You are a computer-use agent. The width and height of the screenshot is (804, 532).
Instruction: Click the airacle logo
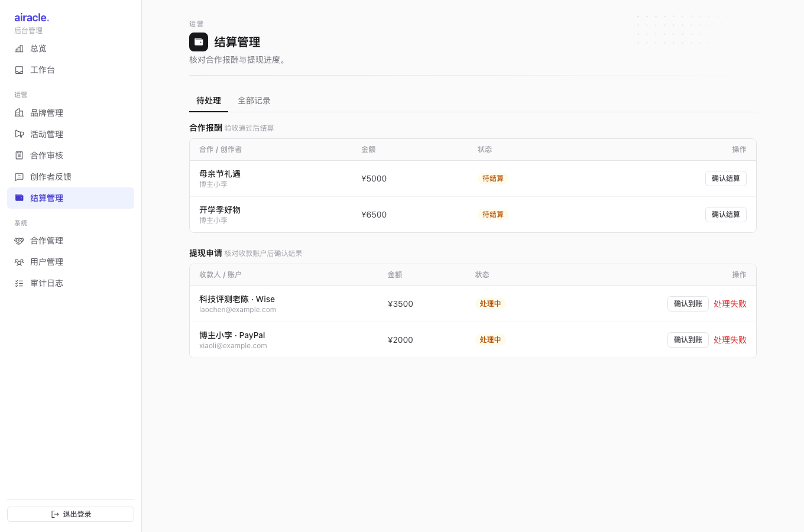(32, 18)
